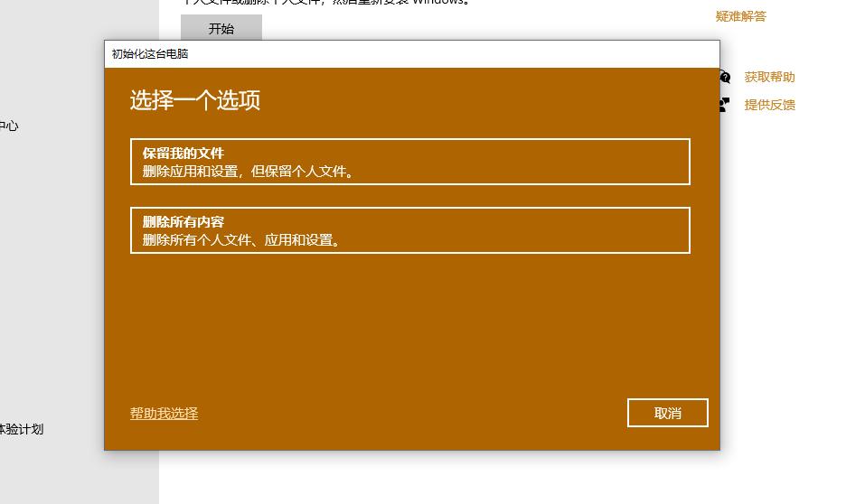Click the 提供反馈 person icon
This screenshot has height=504, width=865.
[x=725, y=105]
